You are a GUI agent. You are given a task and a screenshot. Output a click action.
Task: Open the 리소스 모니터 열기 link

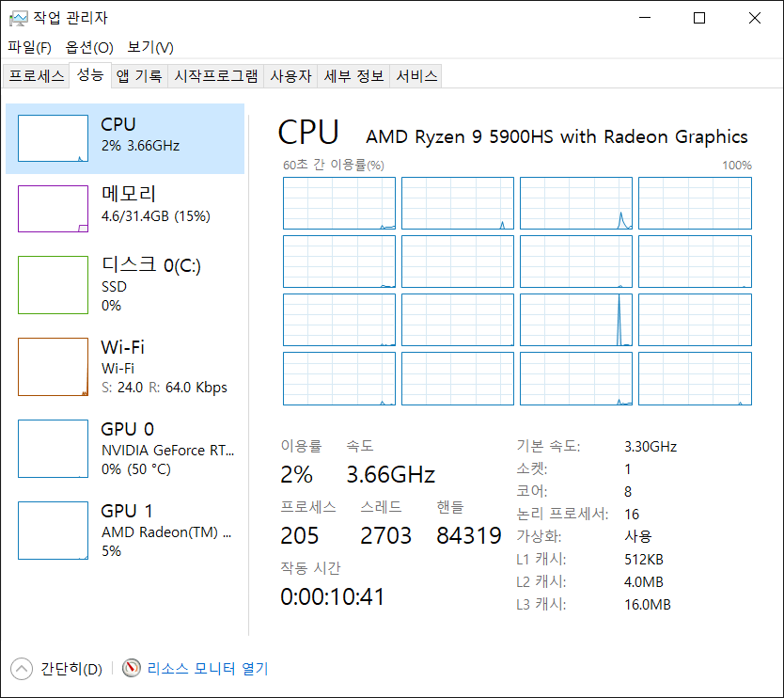coord(208,669)
